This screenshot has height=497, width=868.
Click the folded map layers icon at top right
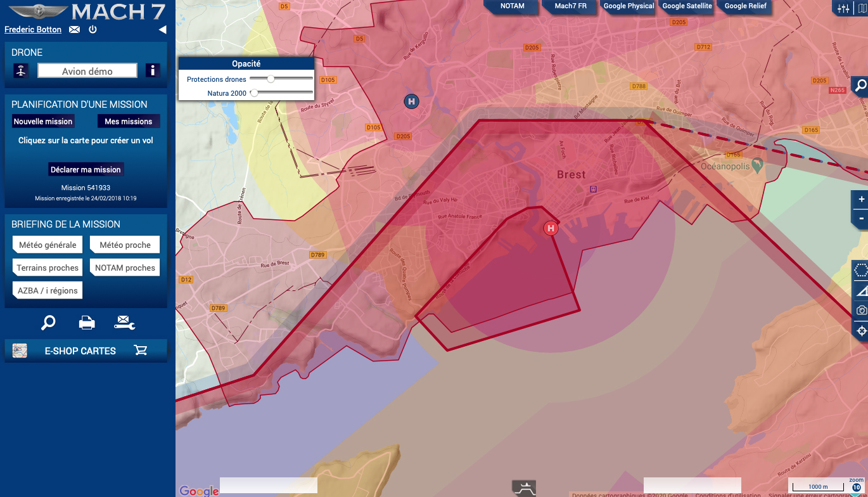[861, 8]
